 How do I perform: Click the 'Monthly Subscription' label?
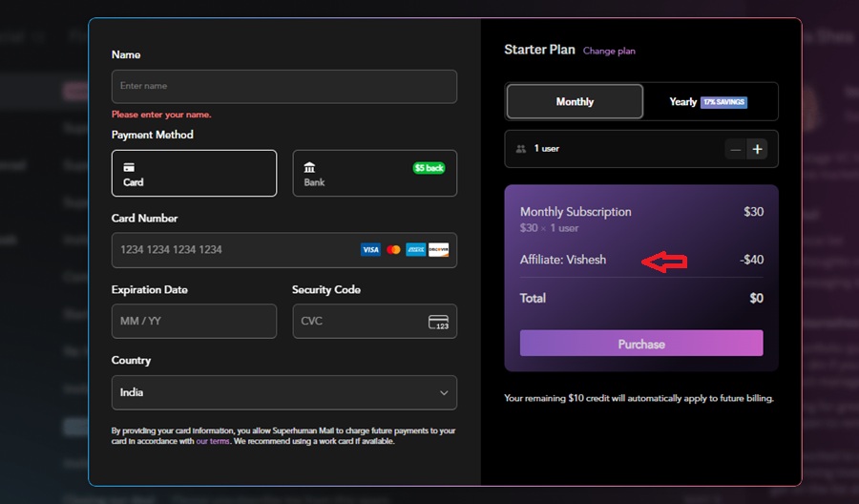point(576,212)
